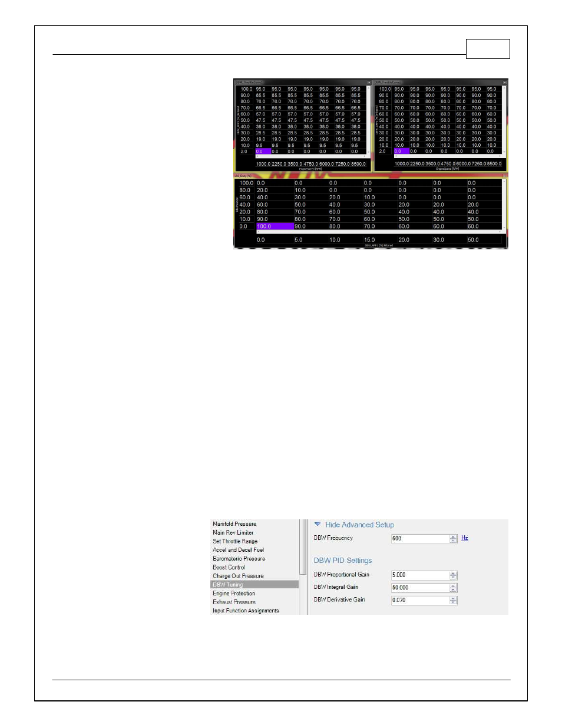562x728 pixels.
Task: Click vertical scrollbar of ThrottleCurve2 table
Action: (x=505, y=121)
